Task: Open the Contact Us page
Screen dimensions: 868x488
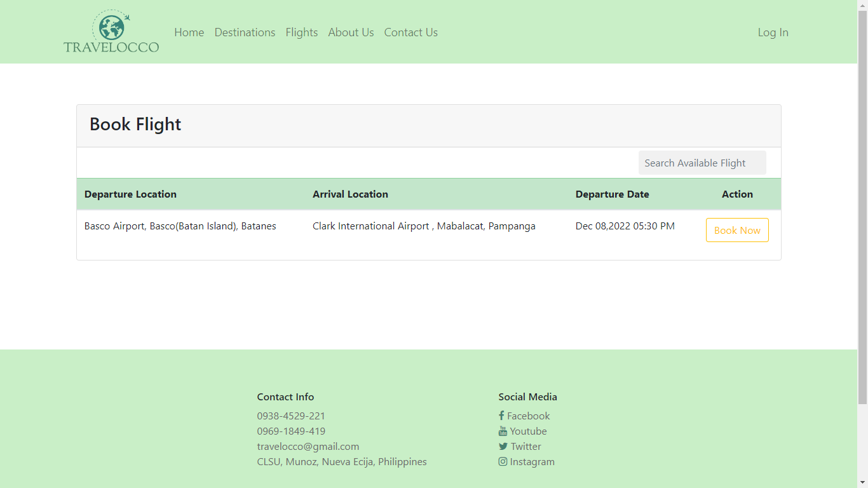Action: (x=410, y=32)
